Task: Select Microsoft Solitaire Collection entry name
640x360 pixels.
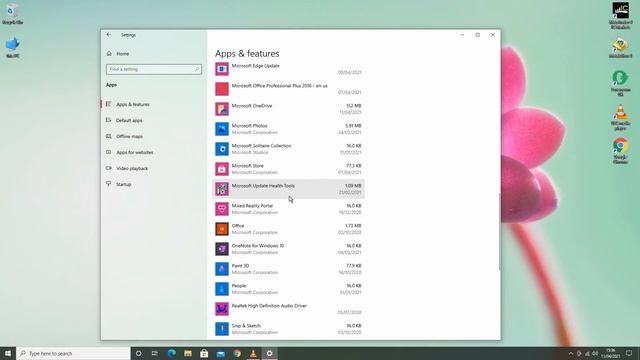Action: [x=262, y=146]
